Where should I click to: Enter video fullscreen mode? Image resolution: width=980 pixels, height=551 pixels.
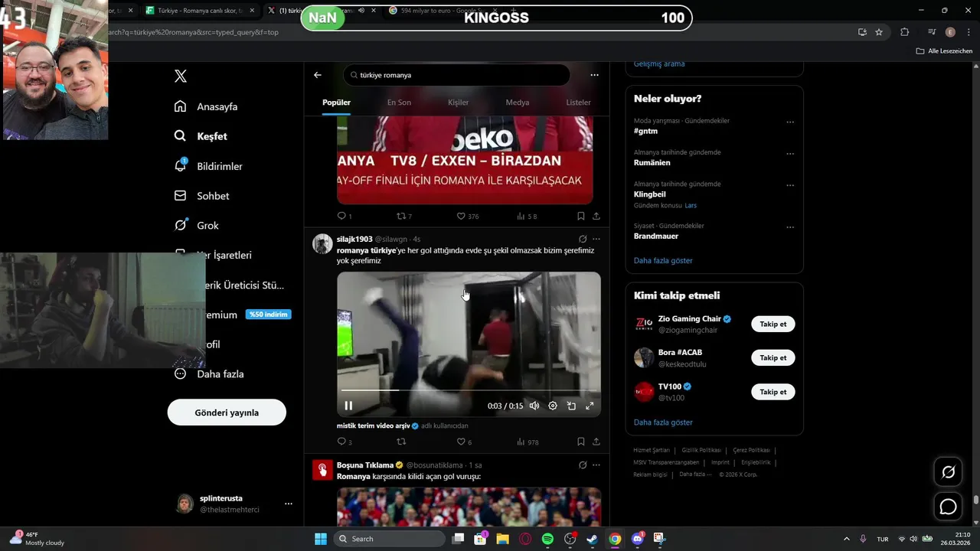[x=590, y=406]
